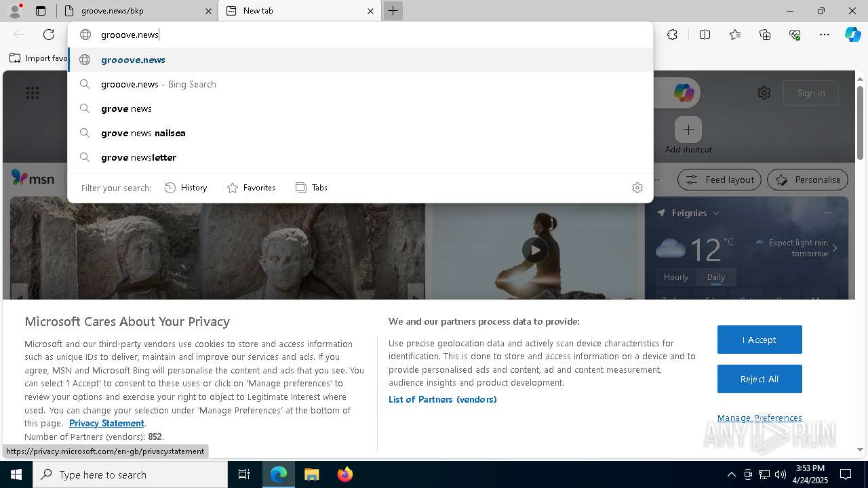Play the meditation video
The image size is (868, 488).
click(x=535, y=250)
